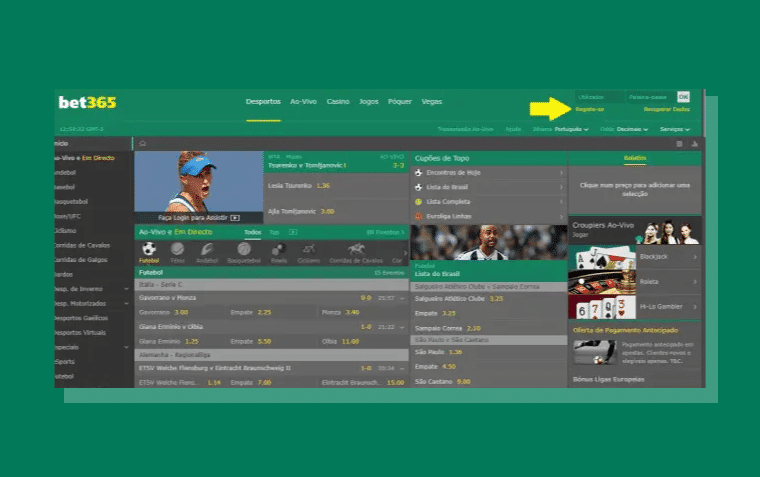Open the Transmissão Ao-Vivo link
The height and width of the screenshot is (477, 760).
[465, 129]
